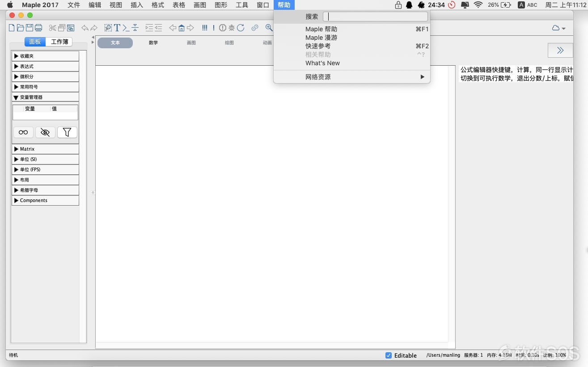Image resolution: width=588 pixels, height=367 pixels.
Task: Expand the 收藏夹 palette
Action: [45, 56]
